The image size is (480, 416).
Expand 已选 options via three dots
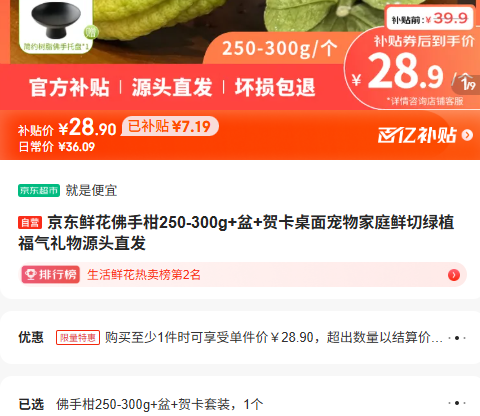(x=457, y=403)
